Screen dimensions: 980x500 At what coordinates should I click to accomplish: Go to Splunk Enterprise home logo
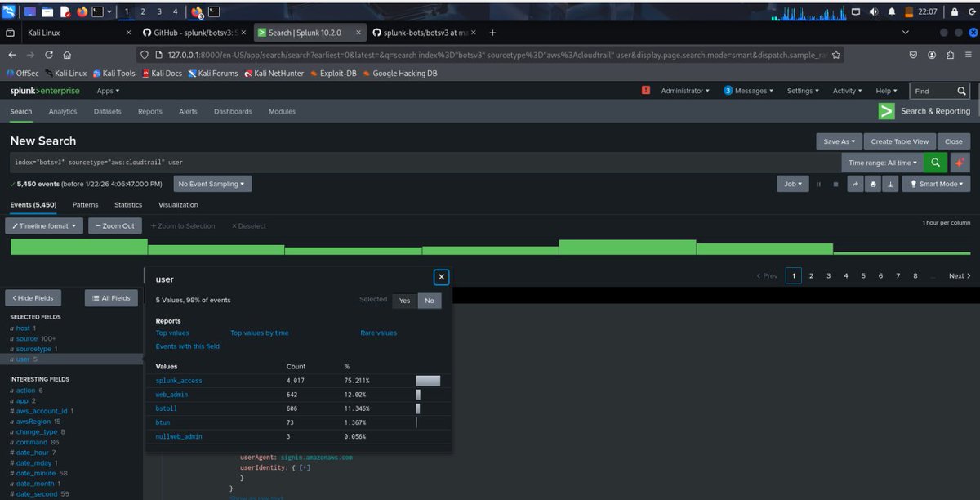coord(45,91)
